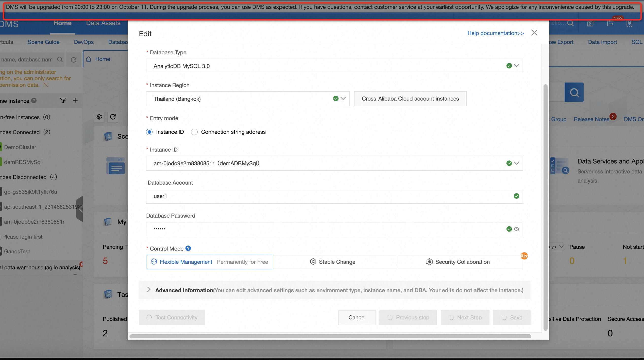Click the top bar search magnifier icon
This screenshot has height=360, width=644.
[x=570, y=23]
